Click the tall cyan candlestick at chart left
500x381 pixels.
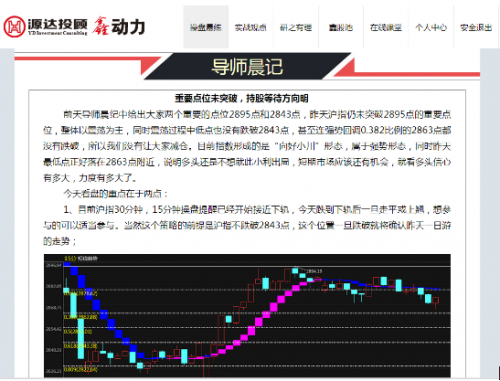pos(81,338)
